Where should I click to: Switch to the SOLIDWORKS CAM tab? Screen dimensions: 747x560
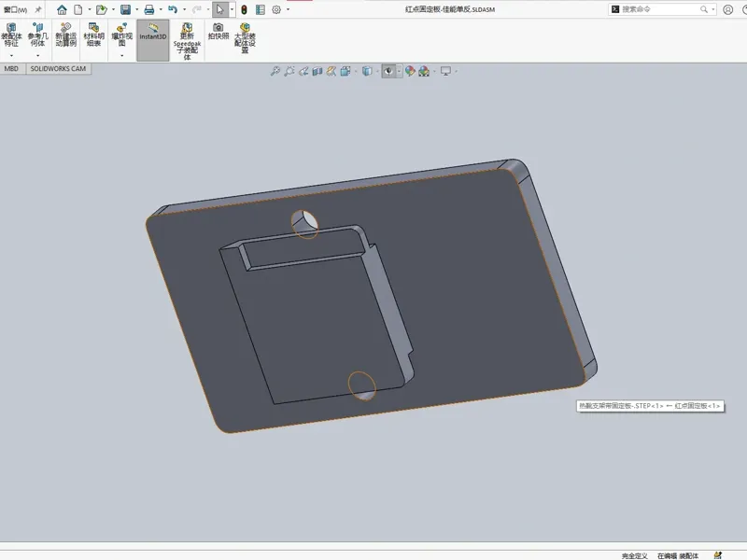pos(58,69)
